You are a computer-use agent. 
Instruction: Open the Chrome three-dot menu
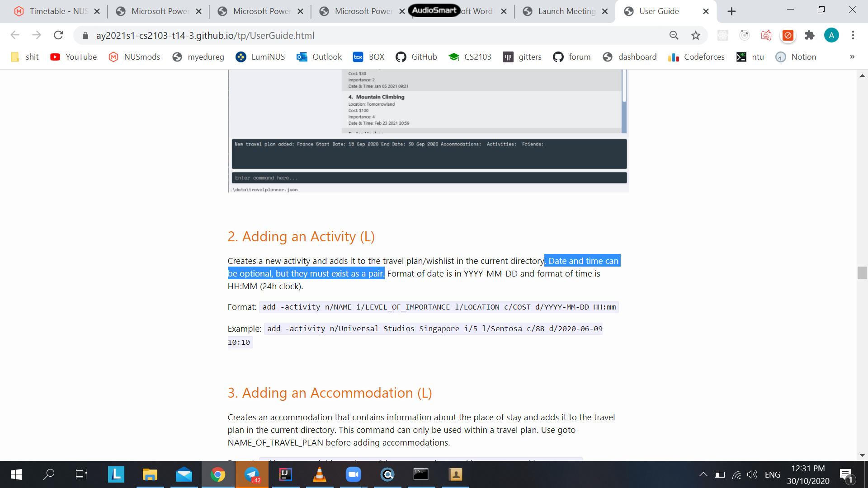(x=853, y=35)
